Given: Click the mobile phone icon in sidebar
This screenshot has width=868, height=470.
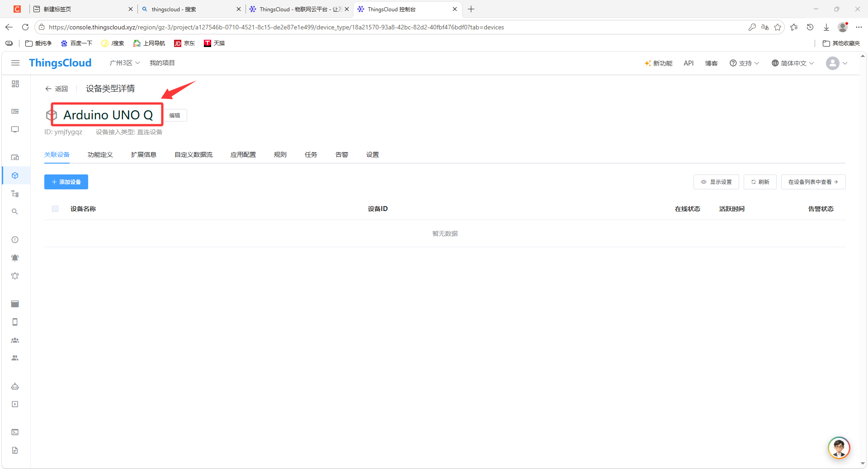Looking at the screenshot, I should (15, 322).
